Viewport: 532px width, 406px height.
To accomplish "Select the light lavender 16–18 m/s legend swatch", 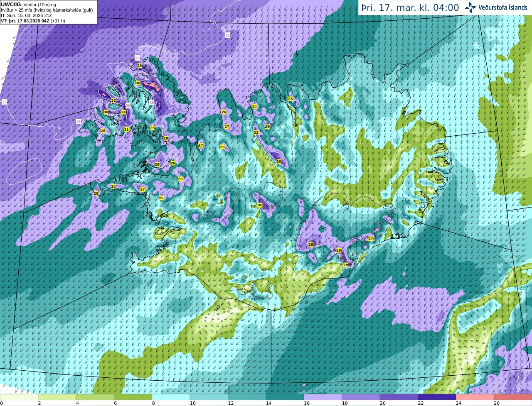I will click(x=323, y=397).
